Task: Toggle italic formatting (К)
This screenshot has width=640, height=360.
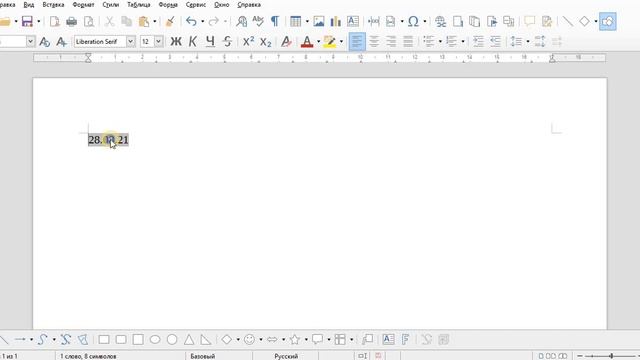Action: (x=193, y=41)
